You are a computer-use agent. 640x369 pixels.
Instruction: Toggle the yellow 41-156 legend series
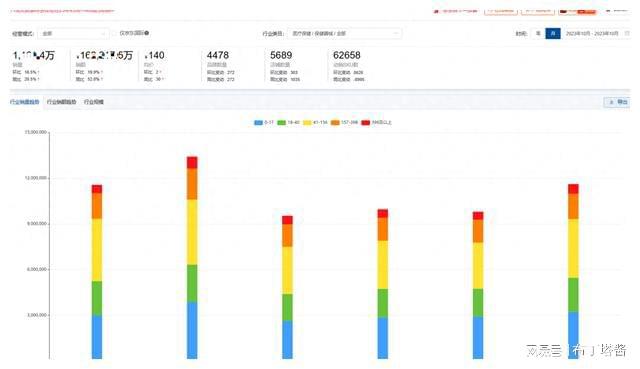(315, 122)
